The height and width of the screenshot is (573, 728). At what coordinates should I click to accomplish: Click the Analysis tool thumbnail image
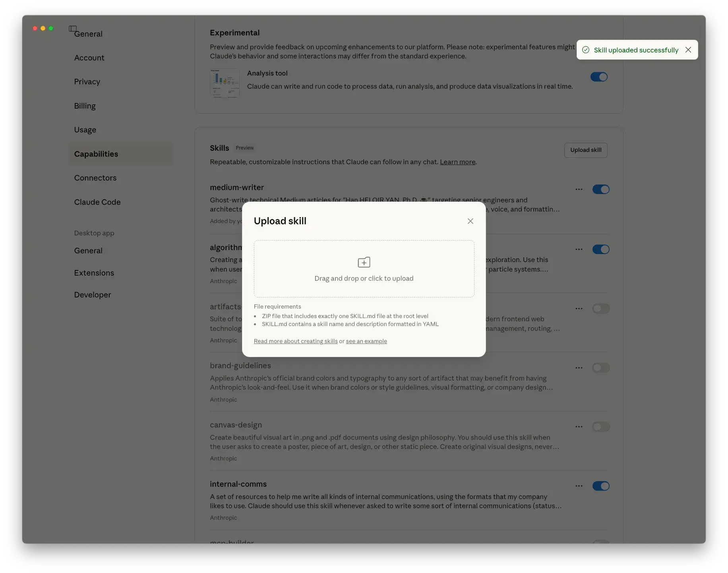pyautogui.click(x=225, y=83)
